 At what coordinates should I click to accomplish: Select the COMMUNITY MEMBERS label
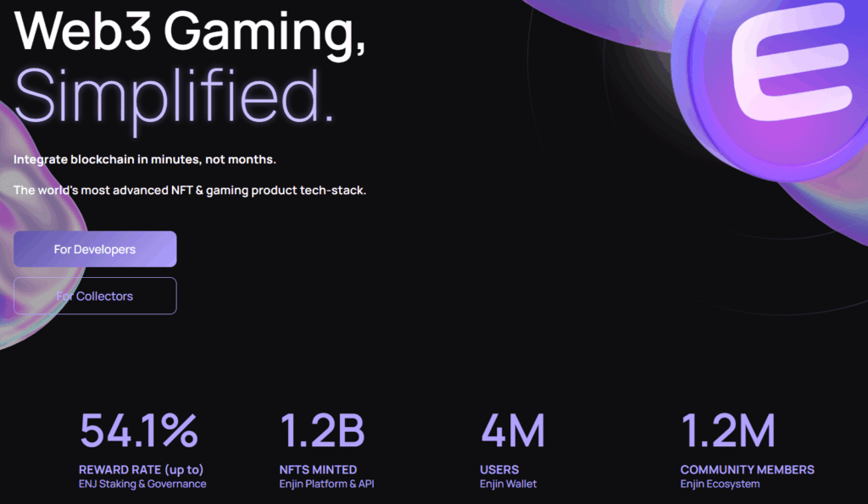(x=747, y=469)
